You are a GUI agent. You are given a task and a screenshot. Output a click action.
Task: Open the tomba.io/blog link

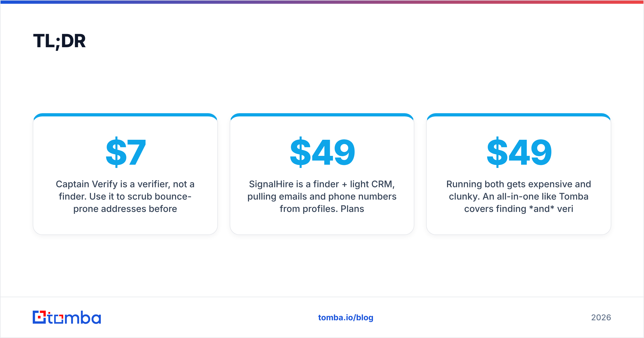(346, 318)
